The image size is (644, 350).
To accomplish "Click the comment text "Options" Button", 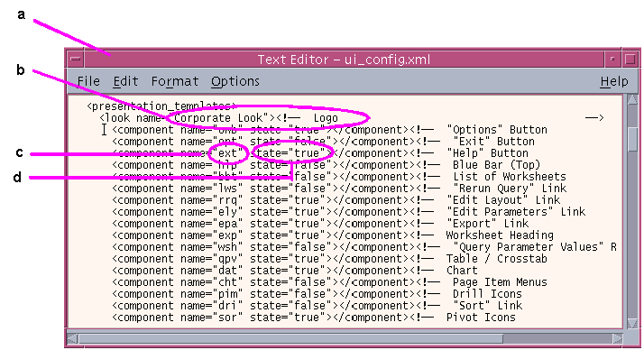I will (497, 130).
